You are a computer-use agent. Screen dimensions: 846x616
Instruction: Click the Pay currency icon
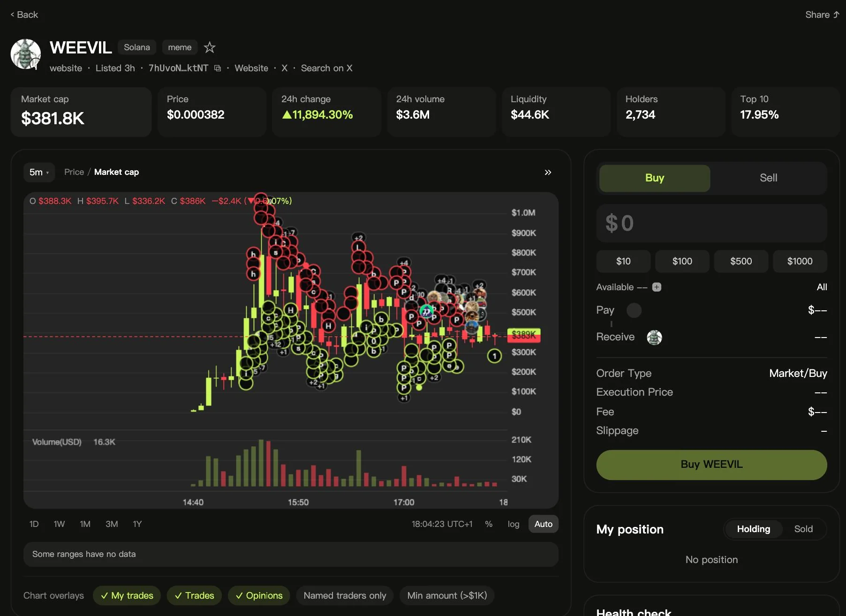[x=634, y=310]
